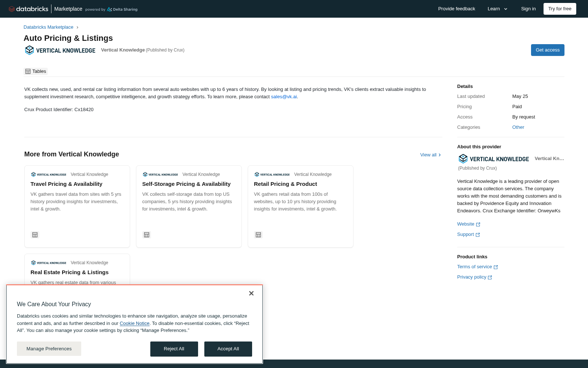588x368 pixels.
Task: Open the Cookie Notice link
Action: click(x=135, y=323)
